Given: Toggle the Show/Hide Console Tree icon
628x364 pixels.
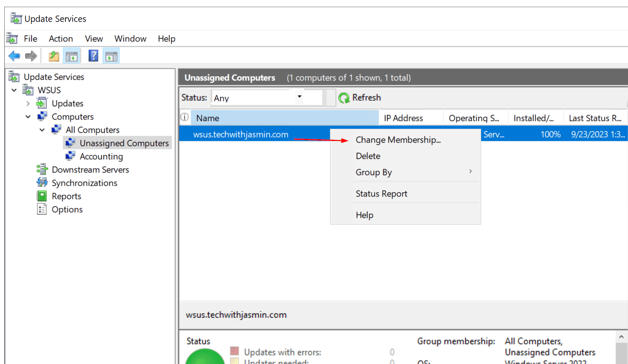Looking at the screenshot, I should [72, 56].
